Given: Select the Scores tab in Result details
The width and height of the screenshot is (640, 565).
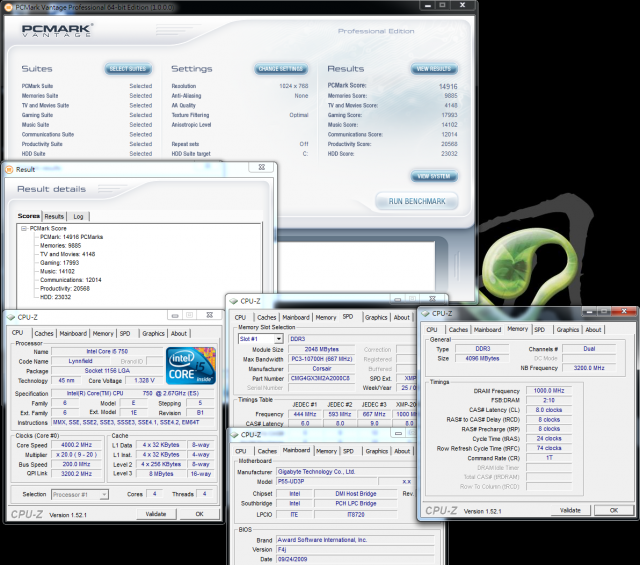Looking at the screenshot, I should coord(29,216).
